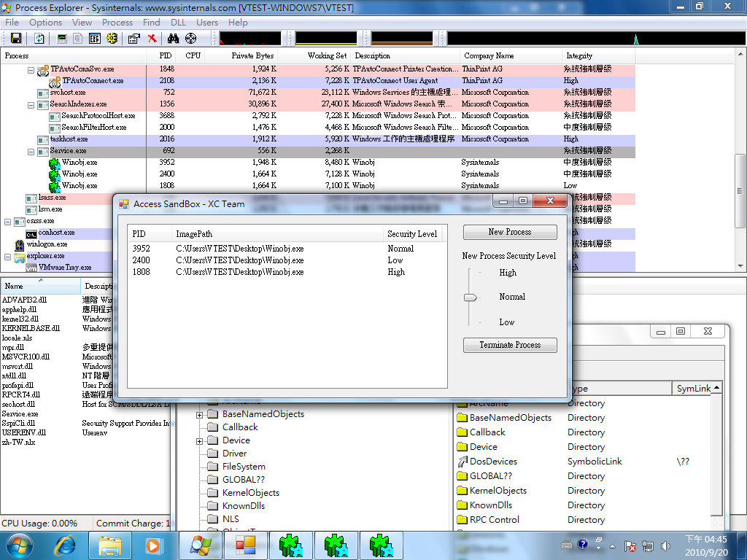This screenshot has width=747, height=560.
Task: Click the security level slider thumb
Action: 471,297
